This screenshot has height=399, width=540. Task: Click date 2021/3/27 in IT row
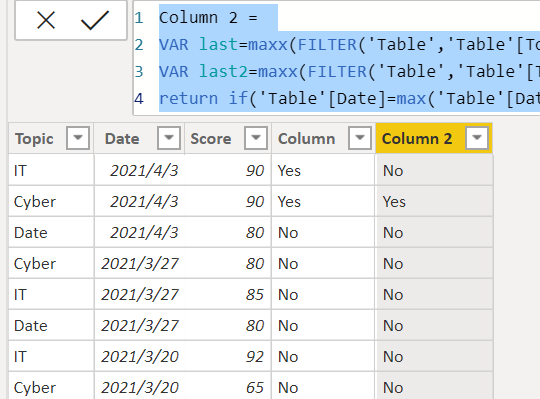(140, 295)
